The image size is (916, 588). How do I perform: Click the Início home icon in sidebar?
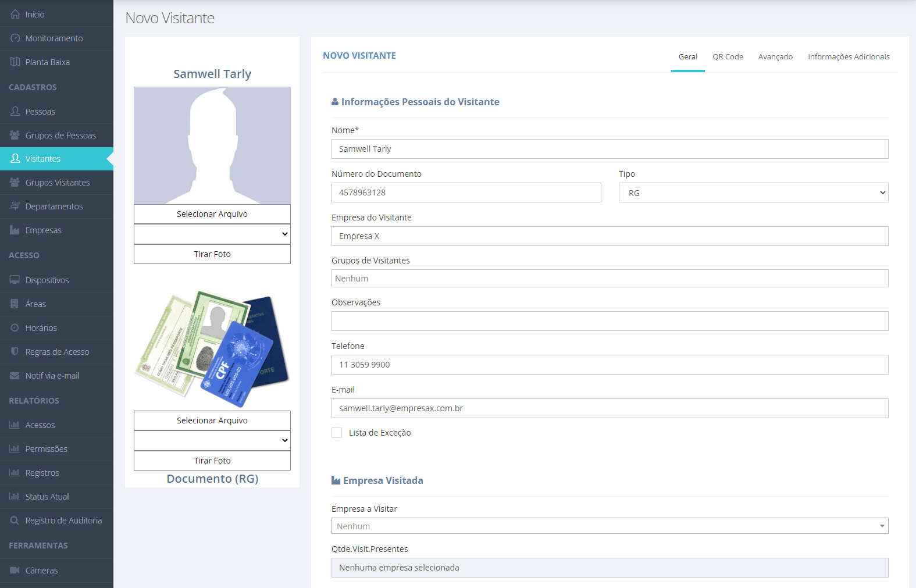15,14
